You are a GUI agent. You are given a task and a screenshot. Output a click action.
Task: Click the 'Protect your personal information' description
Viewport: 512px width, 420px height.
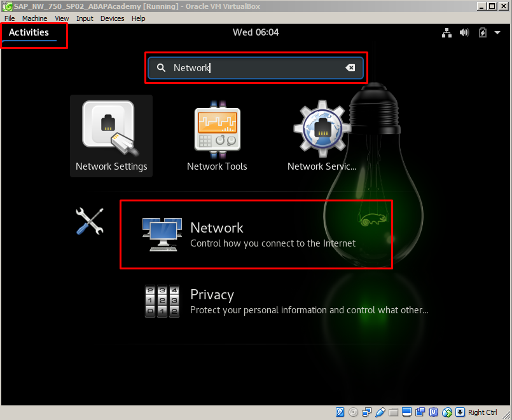(309, 310)
